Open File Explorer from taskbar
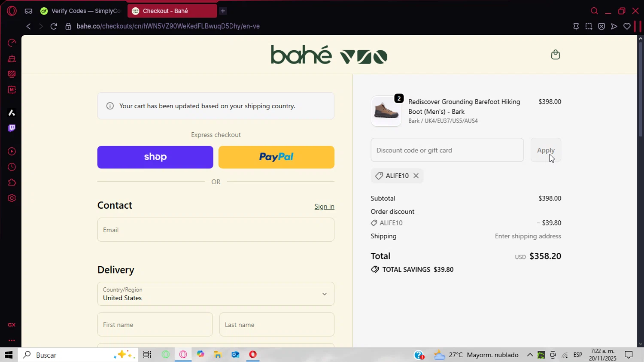The image size is (644, 362). tap(218, 355)
